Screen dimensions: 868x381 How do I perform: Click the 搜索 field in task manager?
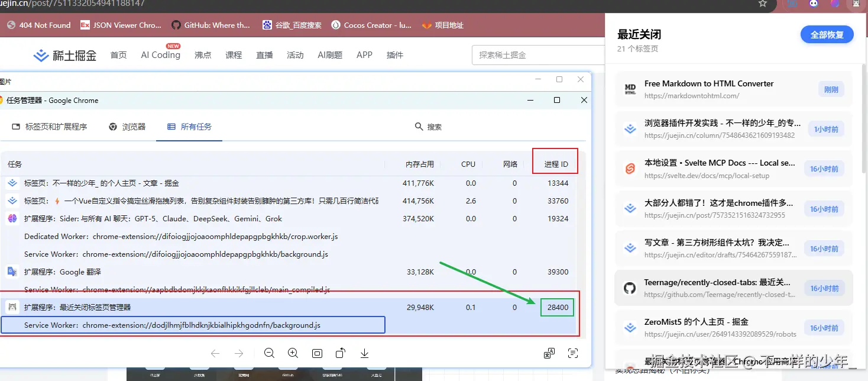(429, 127)
